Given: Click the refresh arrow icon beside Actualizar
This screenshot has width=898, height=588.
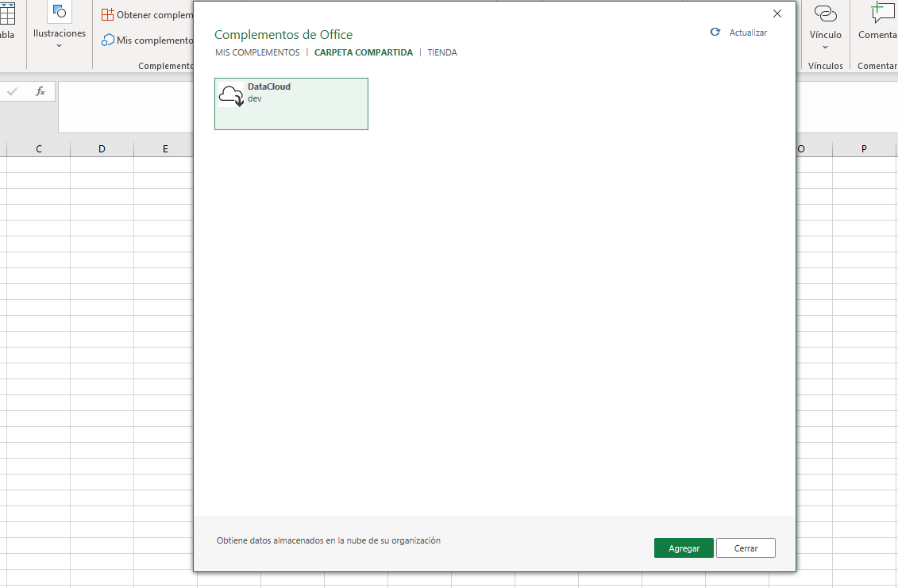Looking at the screenshot, I should pyautogui.click(x=715, y=32).
